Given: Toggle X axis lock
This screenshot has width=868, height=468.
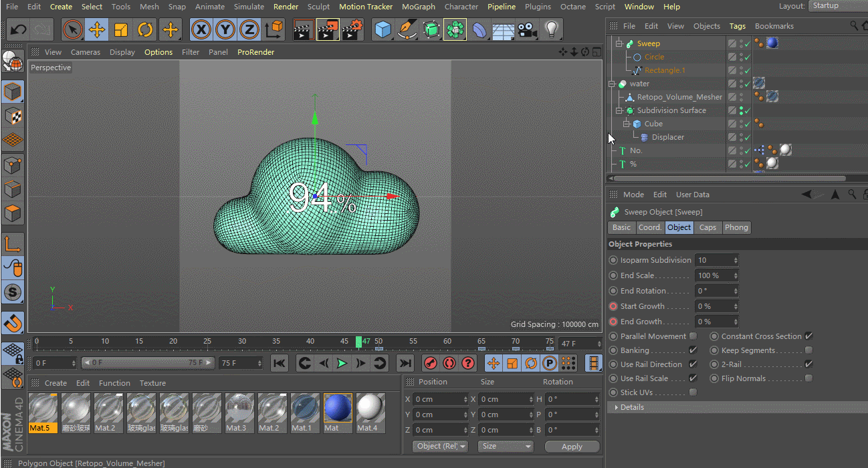Looking at the screenshot, I should [x=201, y=29].
